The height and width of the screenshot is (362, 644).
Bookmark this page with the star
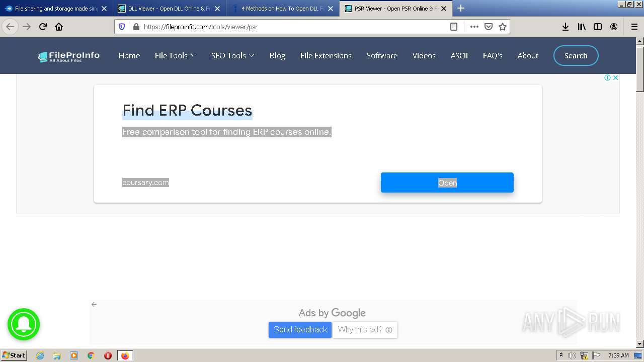pos(502,27)
